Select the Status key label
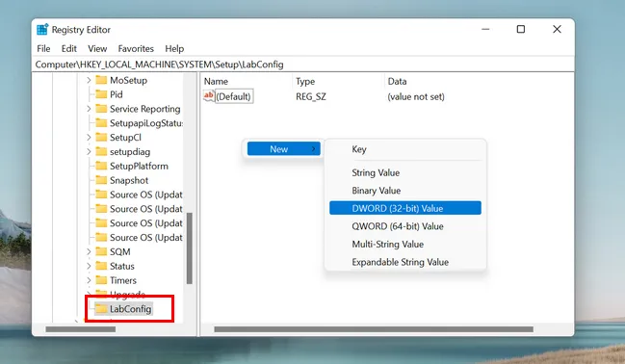Viewport: 625px width, 364px height. tap(122, 267)
